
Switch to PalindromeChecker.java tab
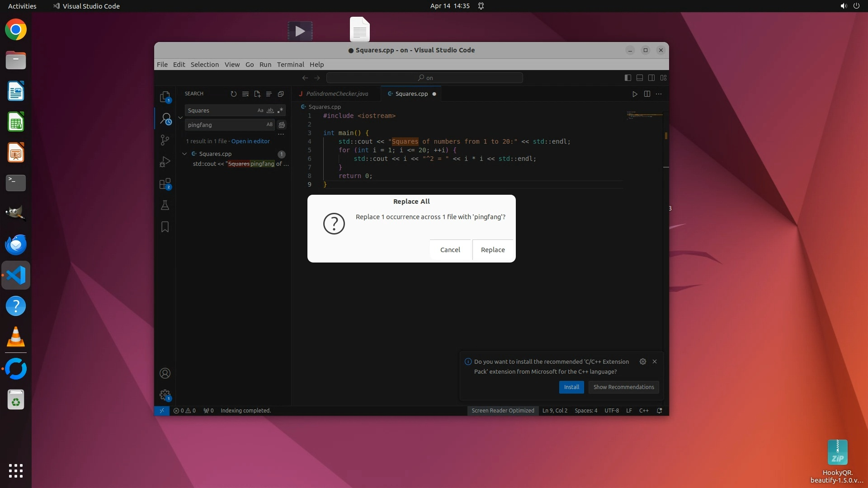(x=337, y=94)
